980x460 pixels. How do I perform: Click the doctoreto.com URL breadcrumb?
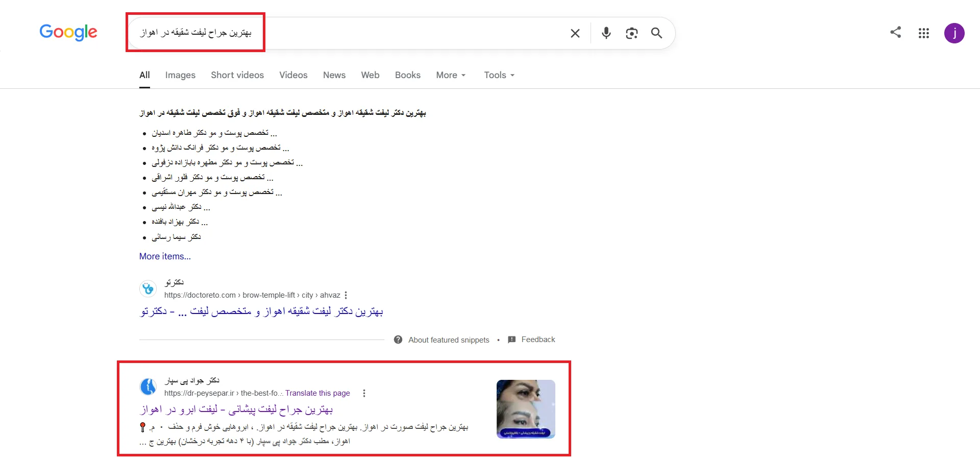[x=252, y=295]
